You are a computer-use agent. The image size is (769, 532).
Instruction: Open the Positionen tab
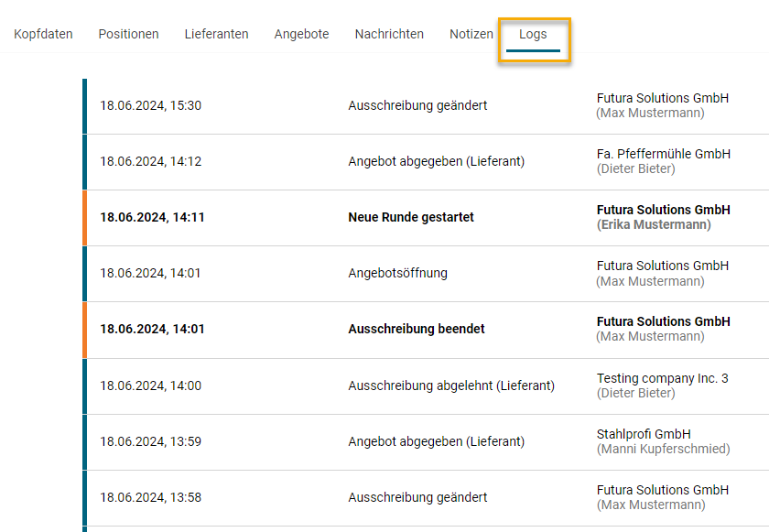coord(128,34)
